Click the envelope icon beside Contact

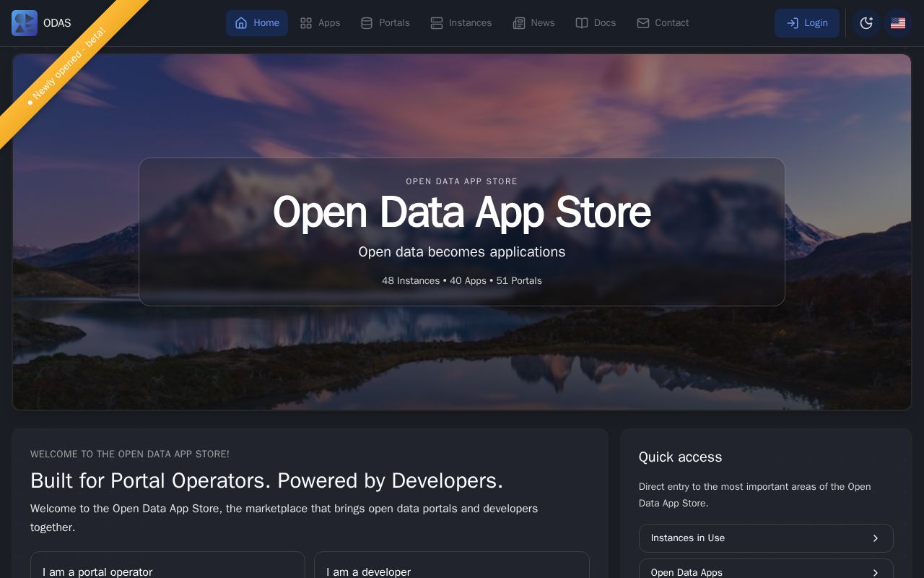click(x=643, y=23)
